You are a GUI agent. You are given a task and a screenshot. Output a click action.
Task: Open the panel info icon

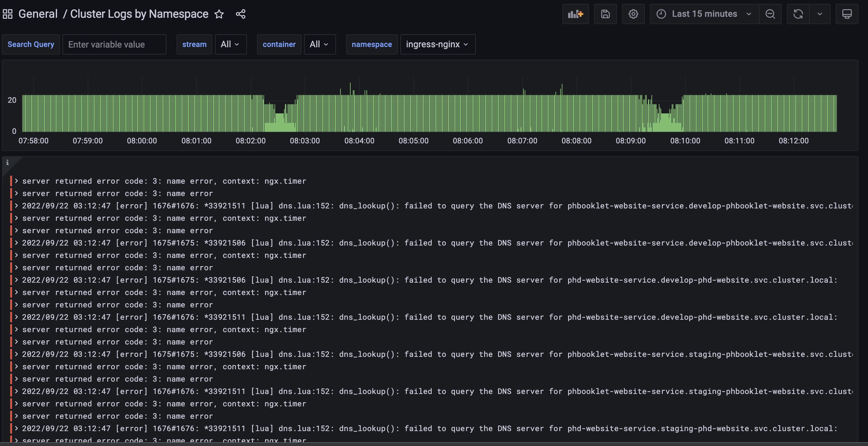[x=7, y=162]
